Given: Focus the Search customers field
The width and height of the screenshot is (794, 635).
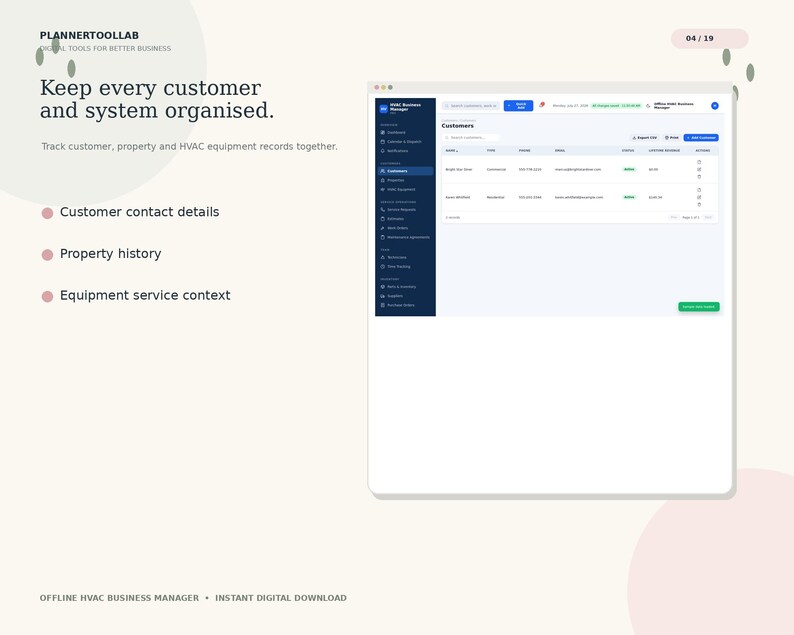Looking at the screenshot, I should pos(471,138).
